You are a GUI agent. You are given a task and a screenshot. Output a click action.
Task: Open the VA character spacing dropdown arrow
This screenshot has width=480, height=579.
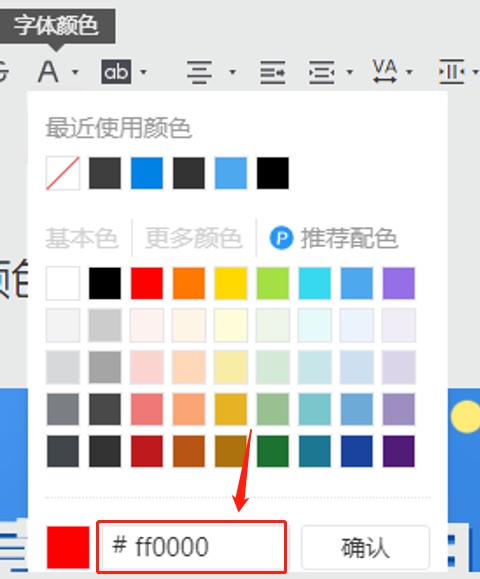(409, 72)
